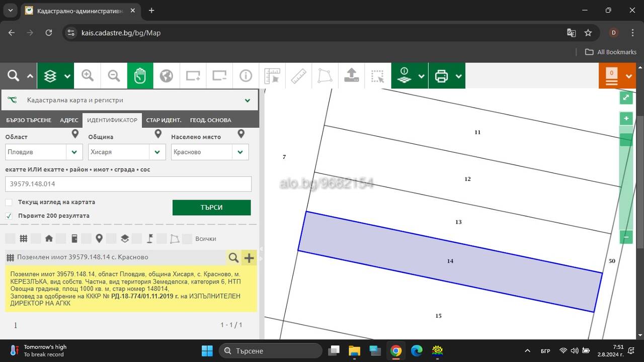
Task: Open the info identify tool
Action: pyautogui.click(x=246, y=76)
